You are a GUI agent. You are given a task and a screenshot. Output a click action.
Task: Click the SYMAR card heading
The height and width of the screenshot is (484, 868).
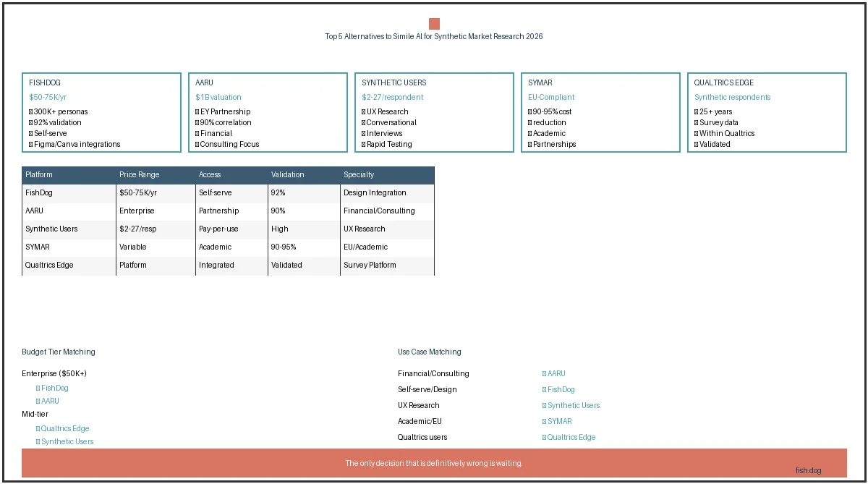540,82
